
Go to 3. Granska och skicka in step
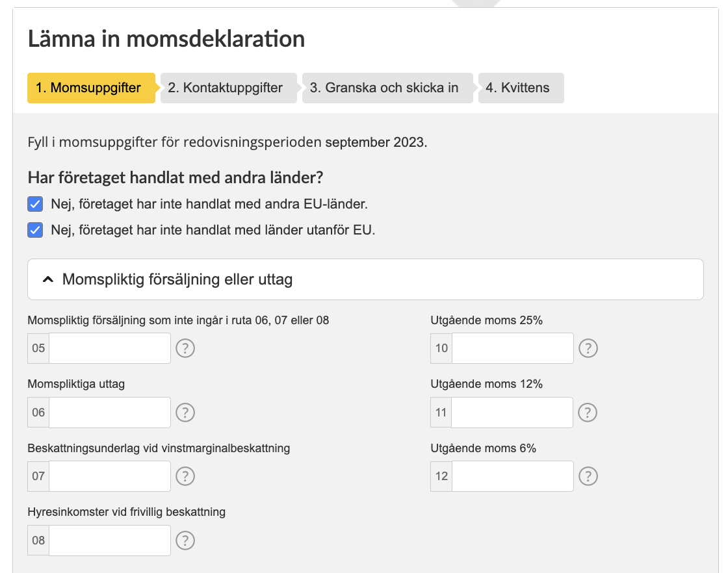[387, 88]
